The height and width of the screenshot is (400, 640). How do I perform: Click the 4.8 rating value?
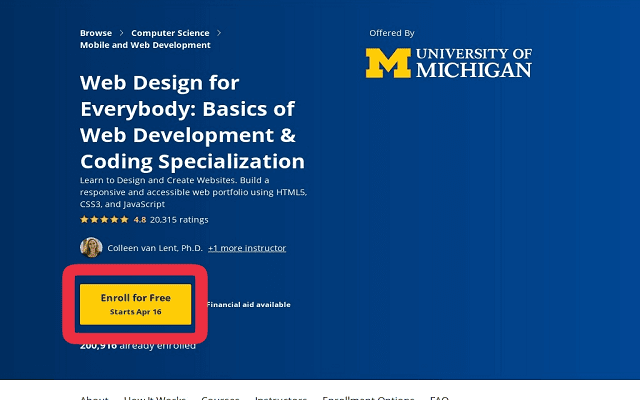pos(140,220)
